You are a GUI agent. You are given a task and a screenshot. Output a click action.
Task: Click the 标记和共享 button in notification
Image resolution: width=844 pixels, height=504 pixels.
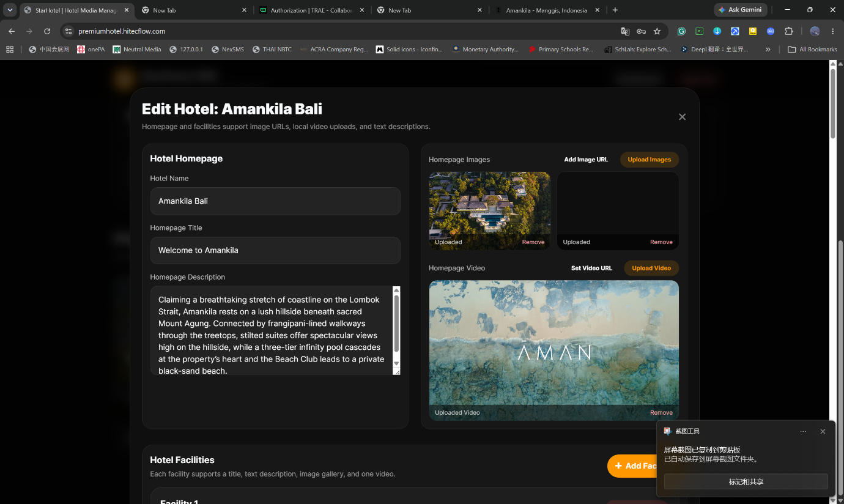[x=746, y=481]
